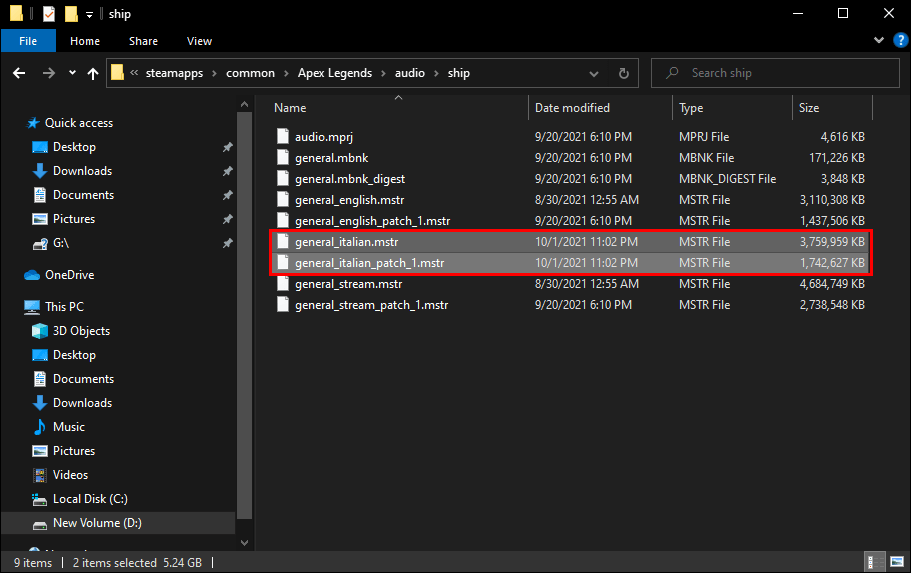Switch to details view icon in status bar
The width and height of the screenshot is (911, 573).
coord(874,562)
